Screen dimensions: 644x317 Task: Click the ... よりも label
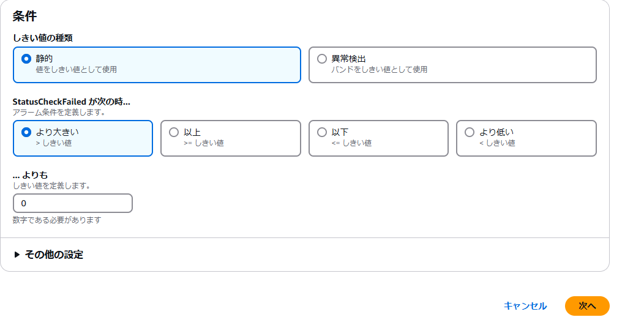click(30, 176)
